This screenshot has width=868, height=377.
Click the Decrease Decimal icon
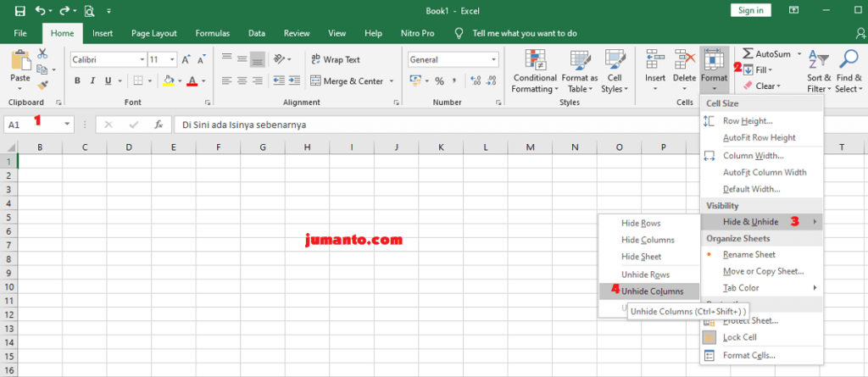tap(492, 80)
